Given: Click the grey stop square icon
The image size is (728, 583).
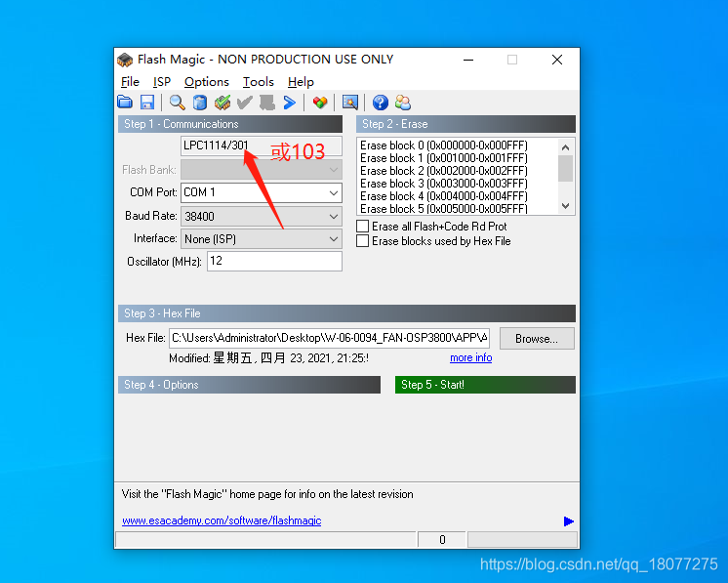Looking at the screenshot, I should coord(267,103).
